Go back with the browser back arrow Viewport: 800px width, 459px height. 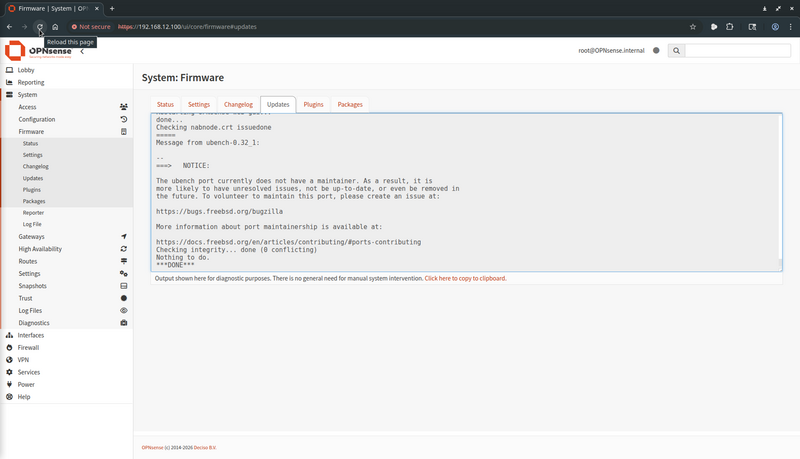(x=9, y=27)
